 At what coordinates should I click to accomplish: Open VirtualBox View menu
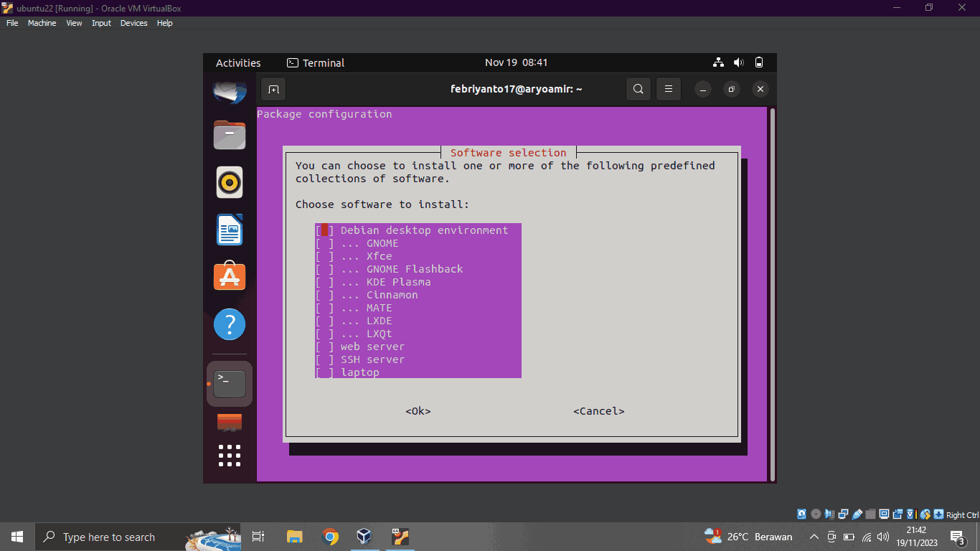pos(74,23)
